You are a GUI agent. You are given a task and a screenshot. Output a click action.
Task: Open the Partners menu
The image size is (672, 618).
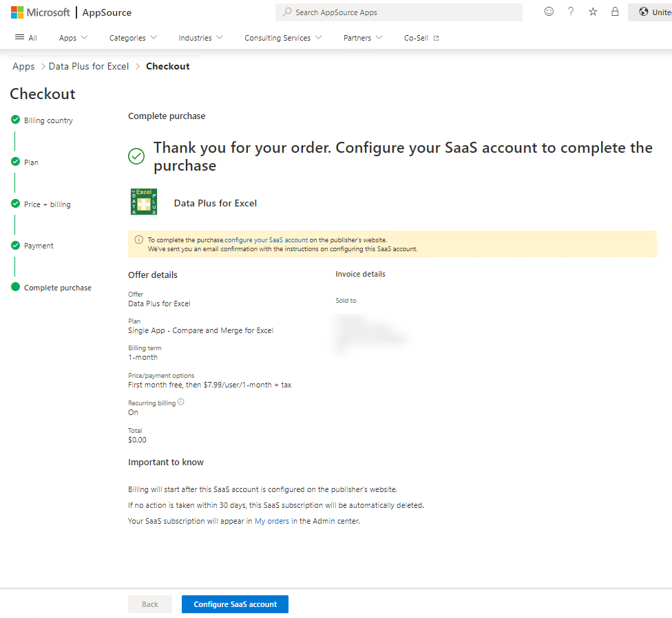click(363, 38)
